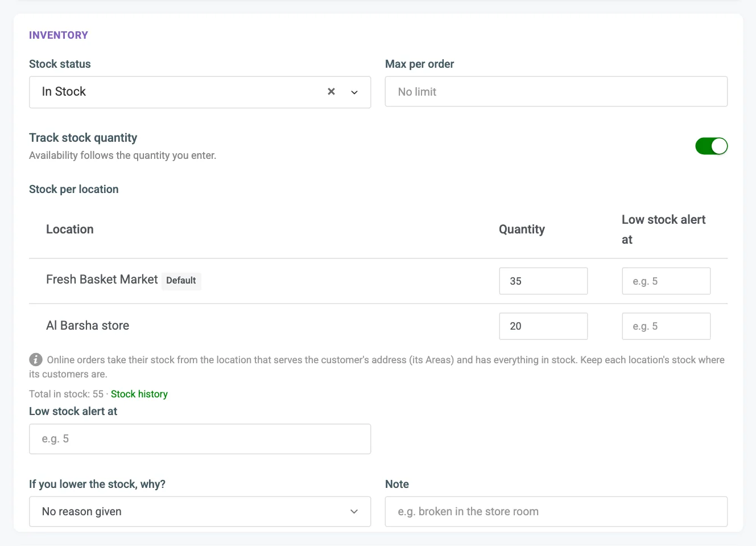This screenshot has height=546, width=756.
Task: Click the Note field about broken stock
Action: 556,512
